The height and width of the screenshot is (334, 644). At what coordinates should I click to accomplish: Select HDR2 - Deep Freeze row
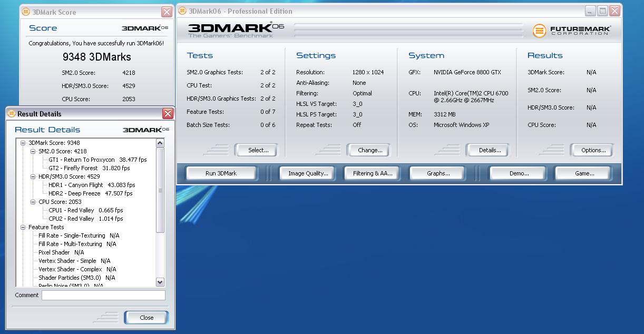tap(91, 193)
